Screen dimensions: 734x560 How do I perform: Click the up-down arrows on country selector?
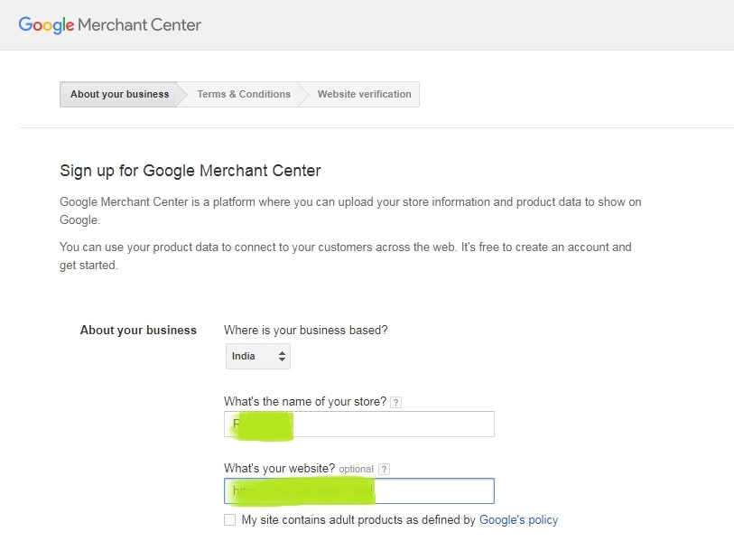click(x=282, y=357)
